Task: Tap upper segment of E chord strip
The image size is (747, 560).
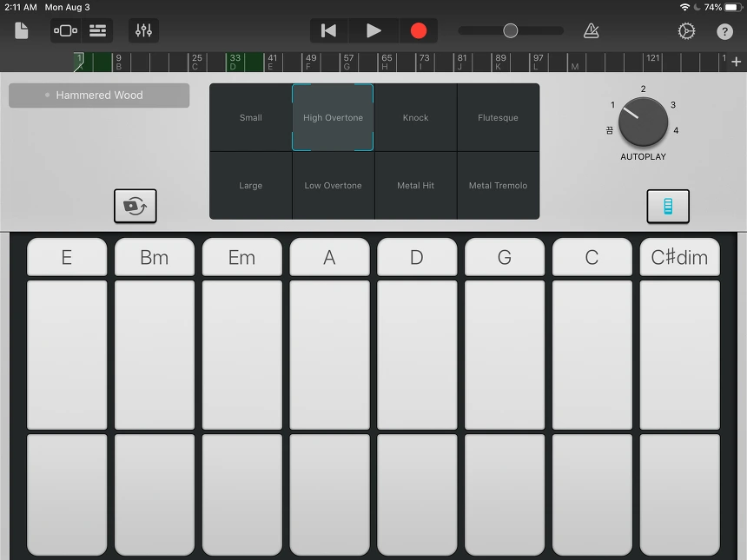Action: [67, 355]
